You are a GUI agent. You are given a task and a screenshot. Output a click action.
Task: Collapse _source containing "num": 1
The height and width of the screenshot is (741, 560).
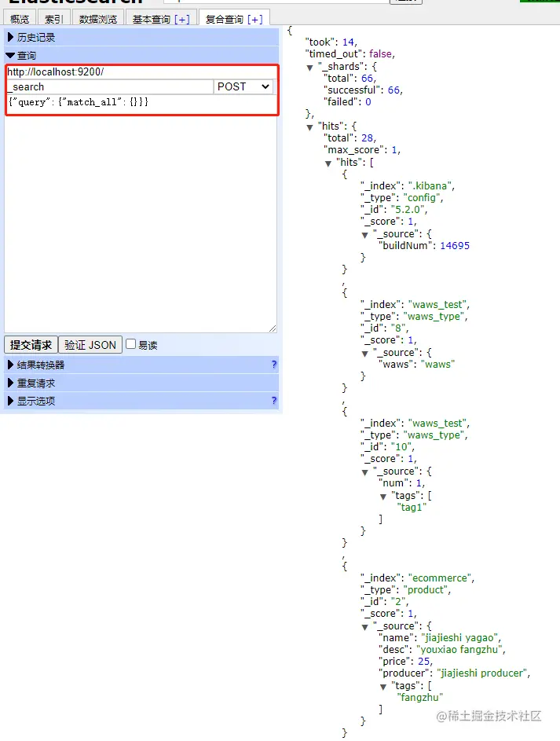pyautogui.click(x=365, y=472)
